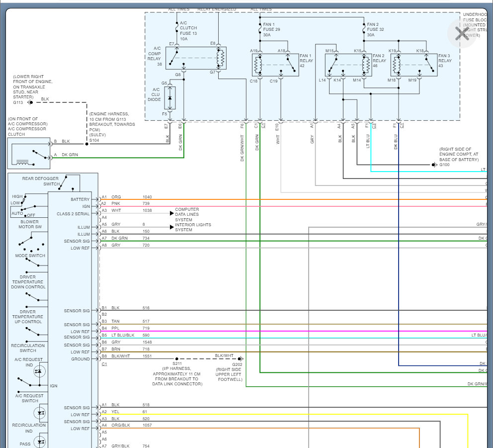Click the REAR DEFOGGER SWITCH label
Image resolution: width=493 pixels, height=448 pixels.
[41, 181]
